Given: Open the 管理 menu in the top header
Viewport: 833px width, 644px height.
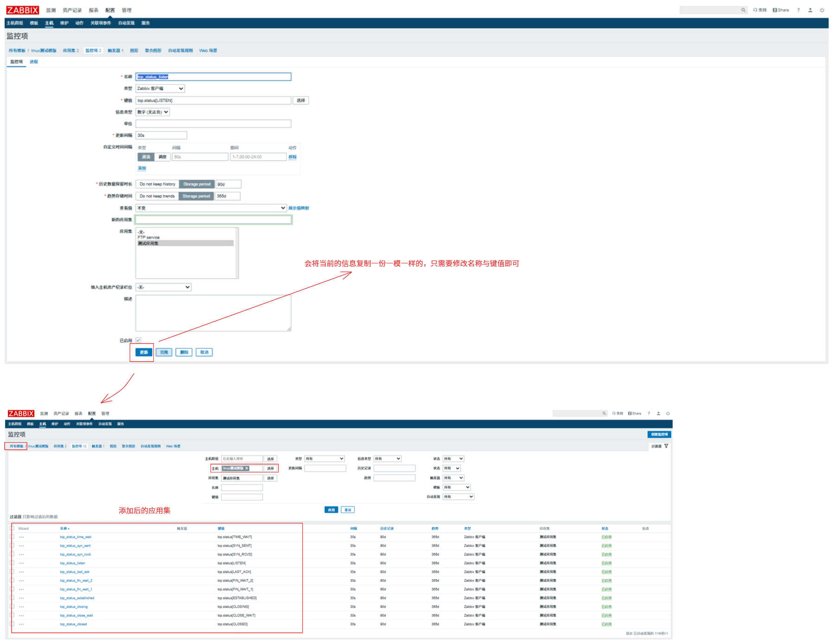Looking at the screenshot, I should coord(127,10).
